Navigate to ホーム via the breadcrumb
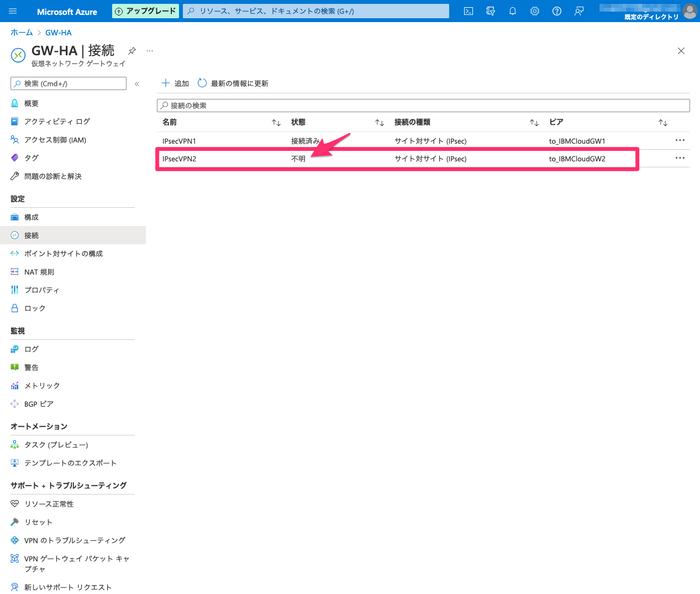This screenshot has width=700, height=594. (x=21, y=32)
